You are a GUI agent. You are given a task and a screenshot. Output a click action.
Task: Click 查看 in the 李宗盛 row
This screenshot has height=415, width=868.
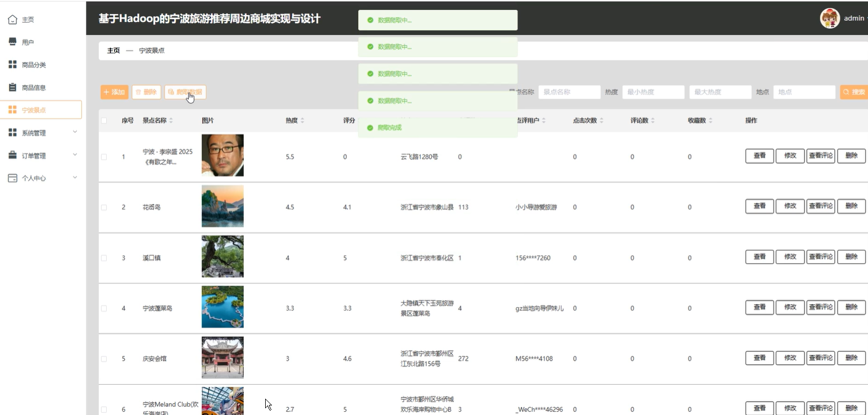pyautogui.click(x=760, y=156)
